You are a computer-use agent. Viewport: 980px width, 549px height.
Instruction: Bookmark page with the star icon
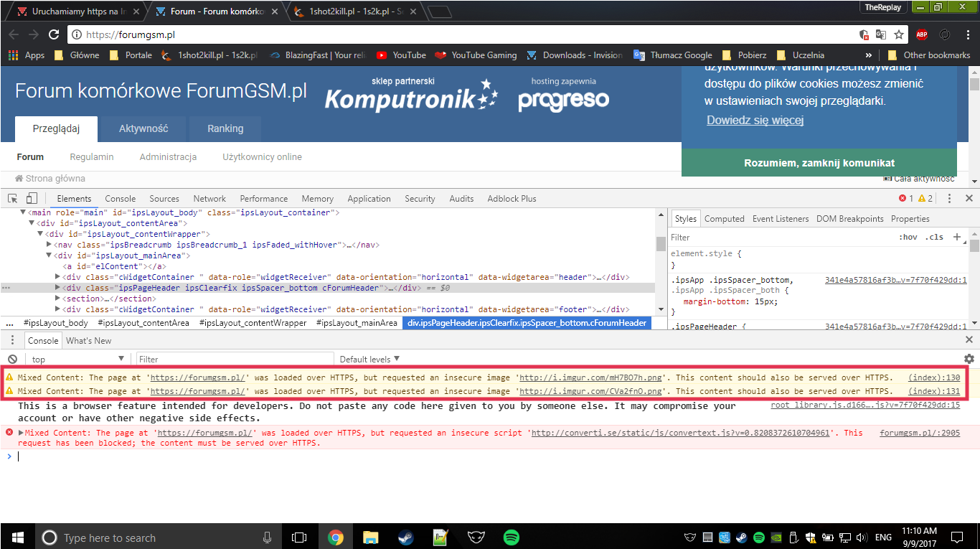point(899,34)
